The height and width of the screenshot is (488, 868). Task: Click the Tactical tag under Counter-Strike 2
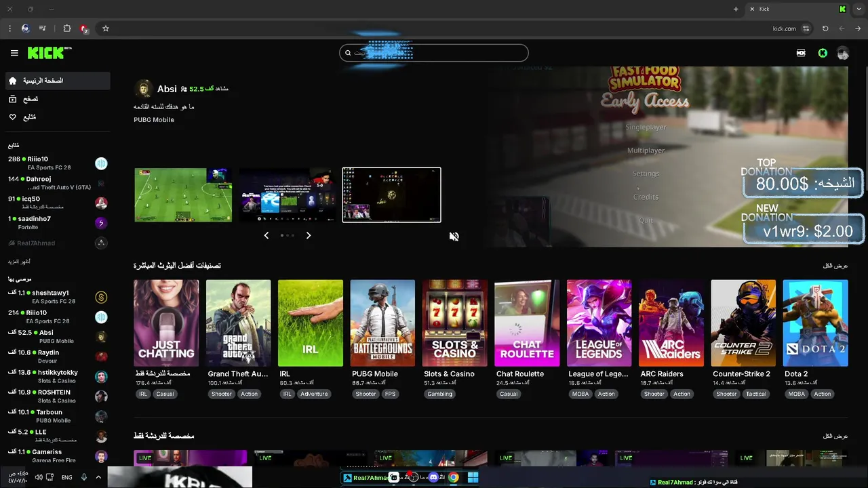click(x=756, y=394)
